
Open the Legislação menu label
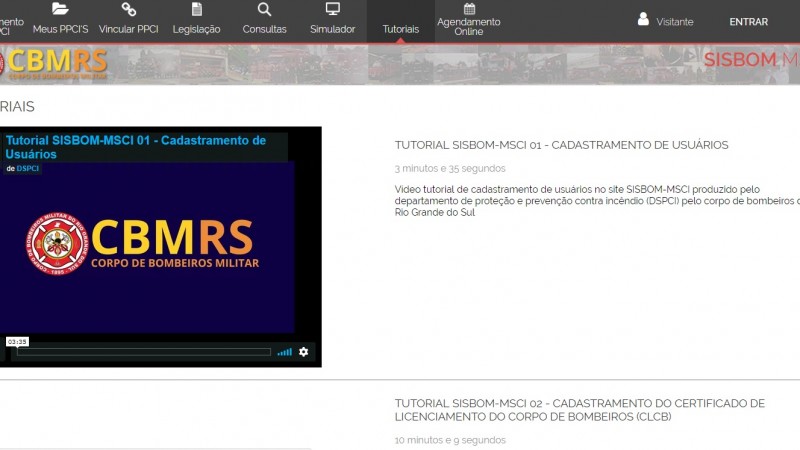click(196, 30)
